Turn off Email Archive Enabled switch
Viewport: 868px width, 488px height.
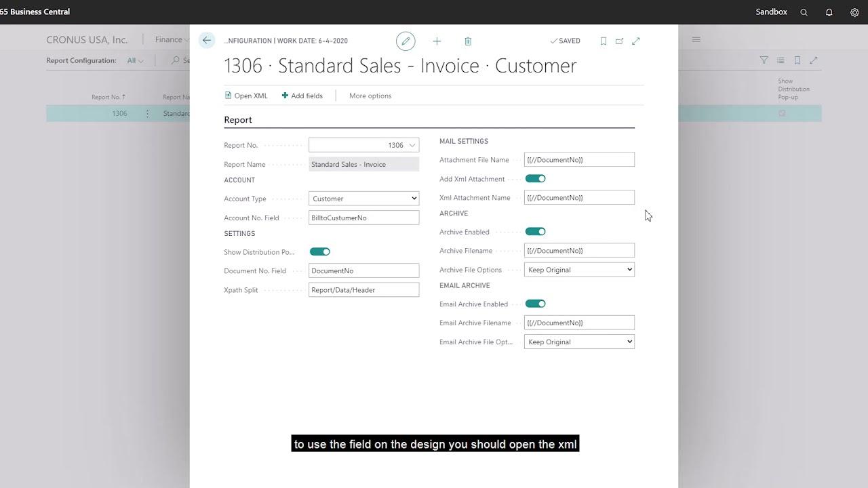(535, 304)
